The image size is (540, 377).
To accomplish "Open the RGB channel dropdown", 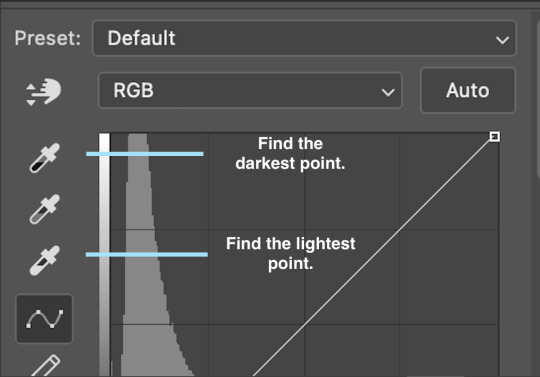I will 250,91.
